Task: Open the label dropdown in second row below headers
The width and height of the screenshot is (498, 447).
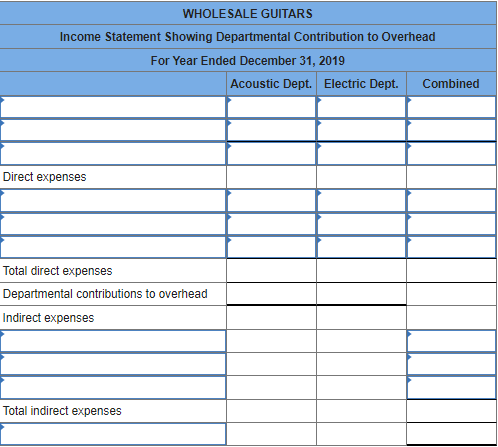Action: point(113,130)
